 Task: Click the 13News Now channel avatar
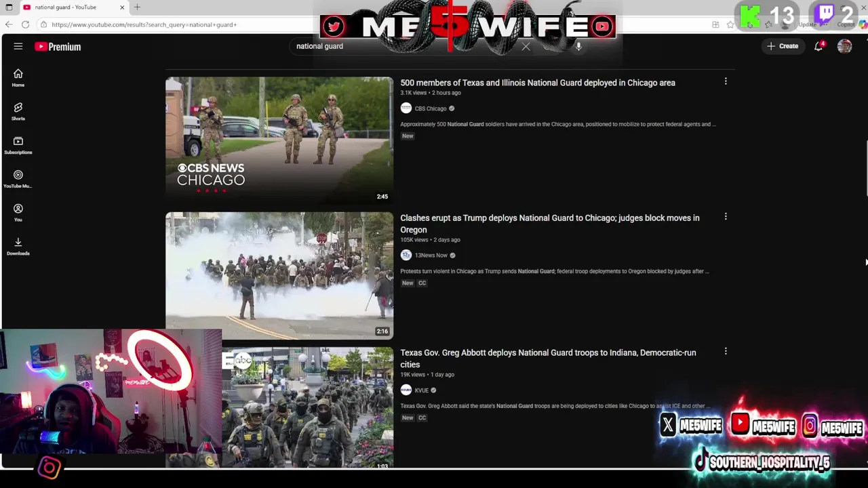pyautogui.click(x=406, y=255)
